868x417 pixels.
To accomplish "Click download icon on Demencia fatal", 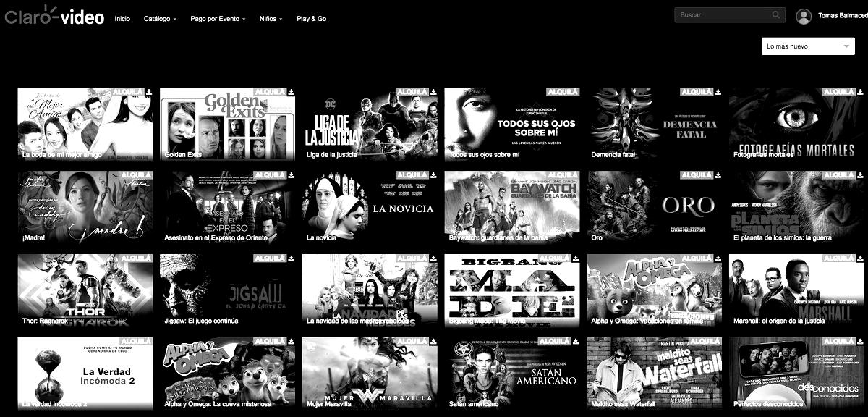I will tap(718, 93).
